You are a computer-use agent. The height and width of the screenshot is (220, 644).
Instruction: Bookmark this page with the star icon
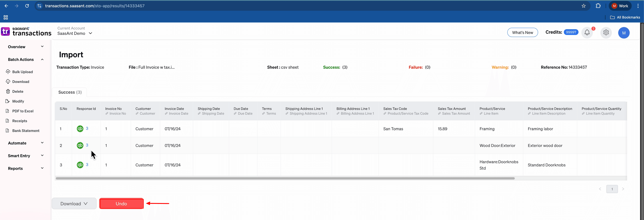(x=583, y=6)
